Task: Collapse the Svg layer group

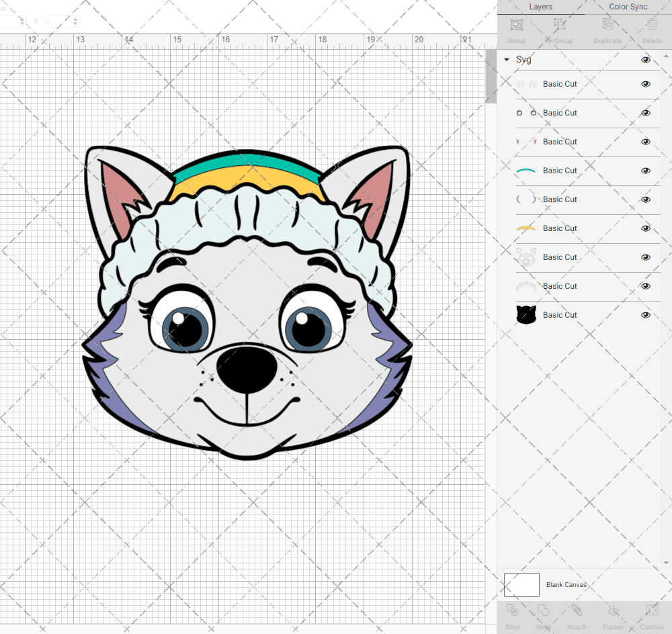Action: 507,60
